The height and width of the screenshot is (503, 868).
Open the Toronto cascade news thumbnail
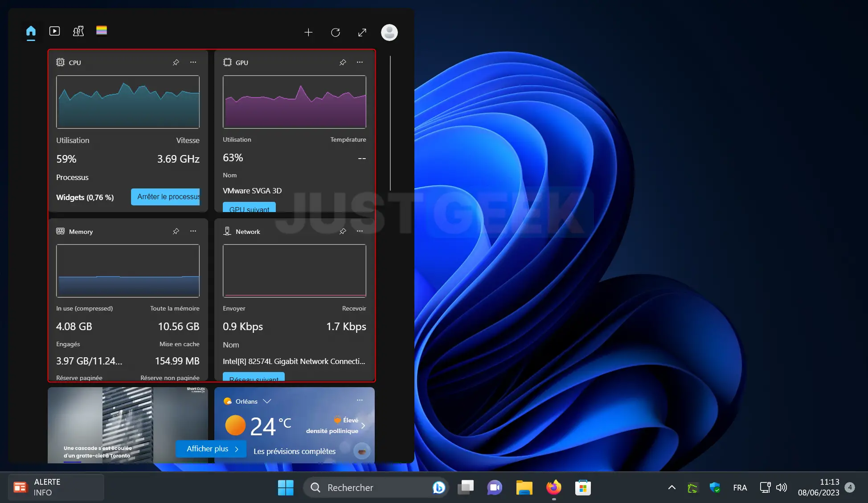(128, 425)
